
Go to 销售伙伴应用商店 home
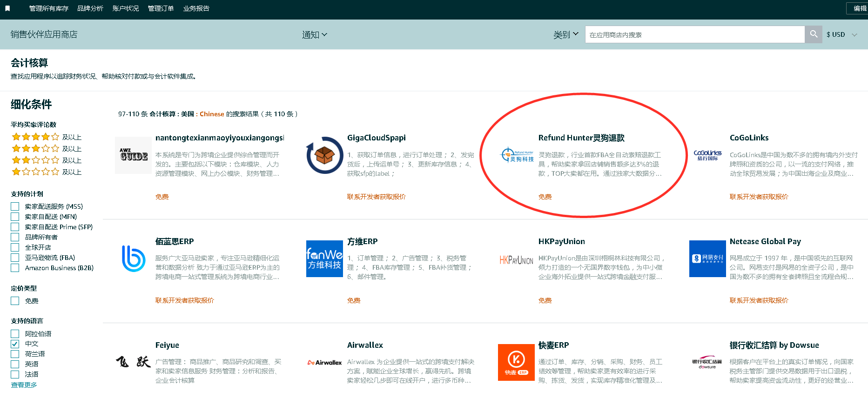pos(44,34)
